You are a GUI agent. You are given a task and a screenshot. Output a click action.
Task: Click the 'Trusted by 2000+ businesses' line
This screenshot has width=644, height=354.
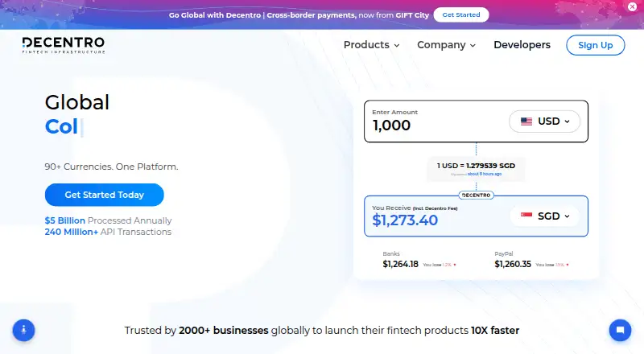pyautogui.click(x=322, y=330)
